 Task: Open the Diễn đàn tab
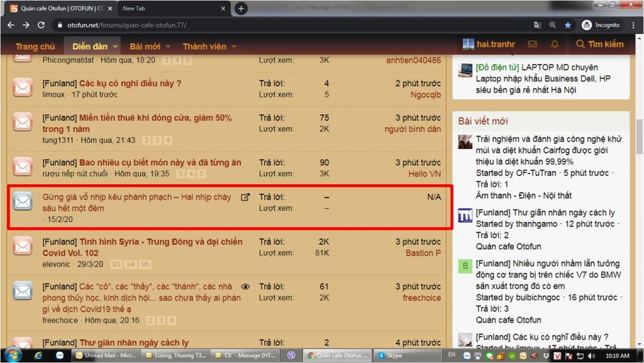click(90, 47)
